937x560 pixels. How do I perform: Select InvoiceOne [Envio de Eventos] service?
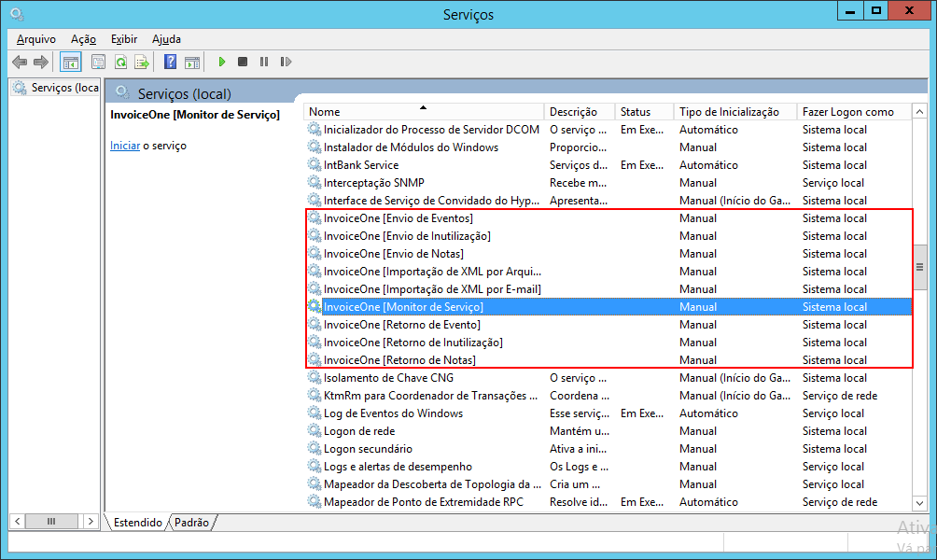pos(608,218)
